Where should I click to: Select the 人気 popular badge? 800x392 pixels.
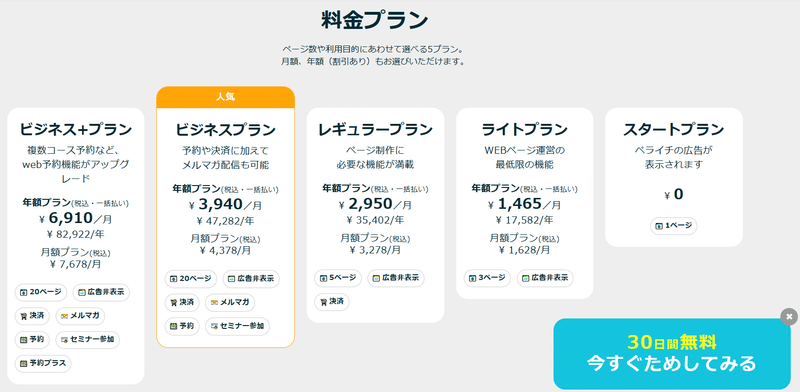pyautogui.click(x=226, y=97)
